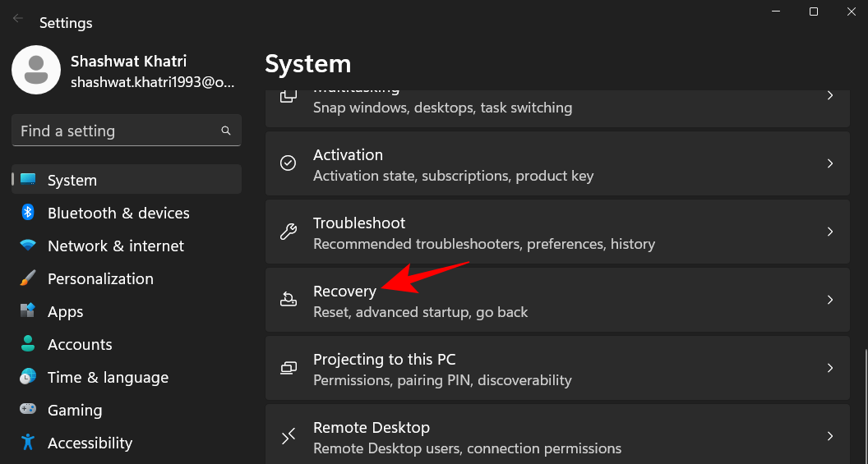
Task: Click the Shashwat Khatri account name
Action: (x=128, y=61)
